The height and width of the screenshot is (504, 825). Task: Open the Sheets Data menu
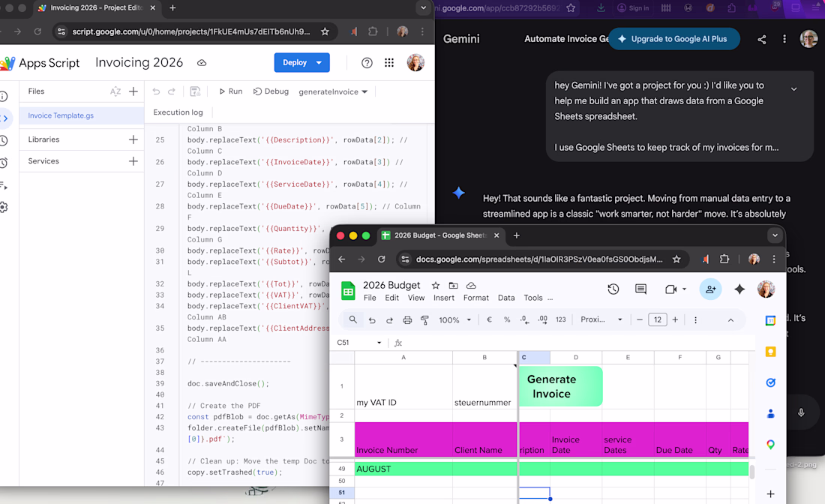(506, 298)
